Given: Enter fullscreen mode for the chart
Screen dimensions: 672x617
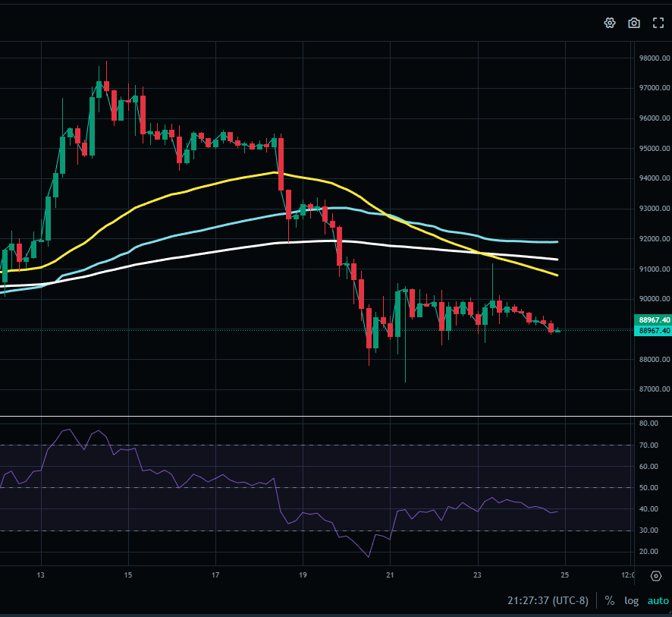Looking at the screenshot, I should (658, 23).
